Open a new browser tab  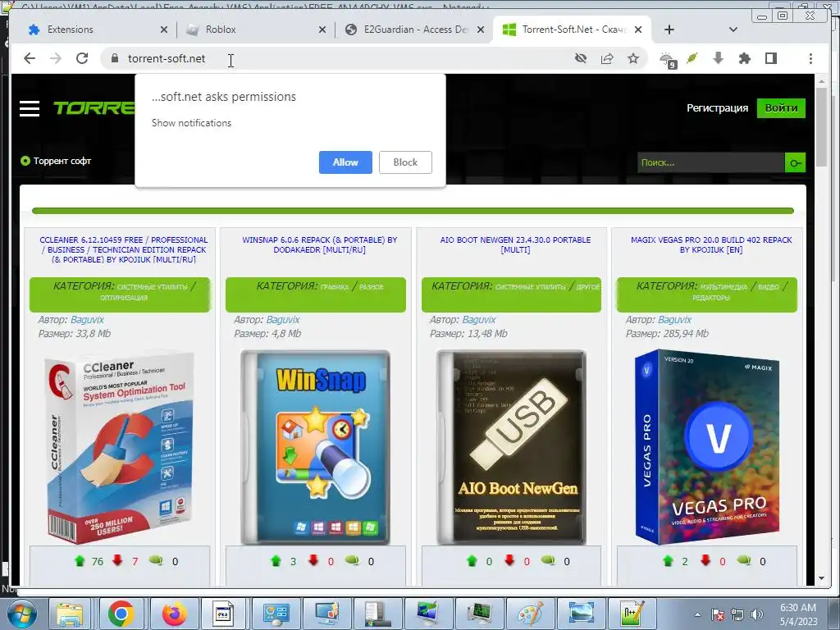tap(669, 30)
